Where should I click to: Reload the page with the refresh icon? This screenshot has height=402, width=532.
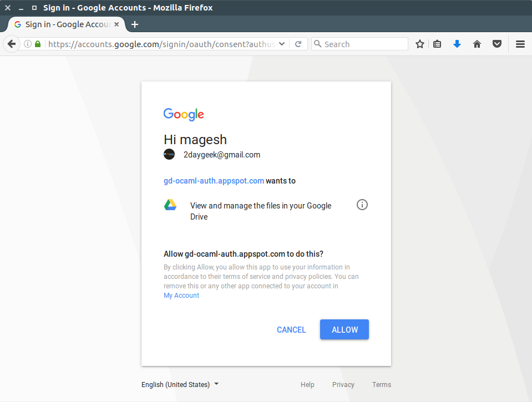point(298,44)
